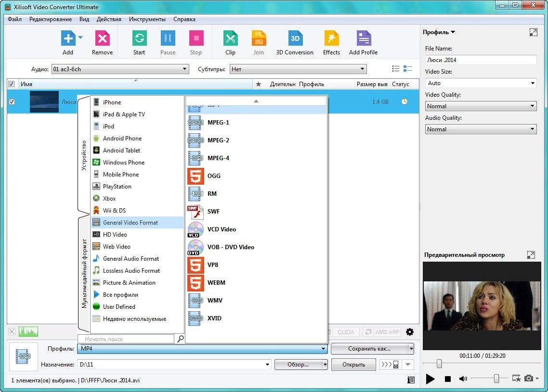Mute audio with the speaker icon
The width and height of the screenshot is (548, 392).
pos(463,379)
